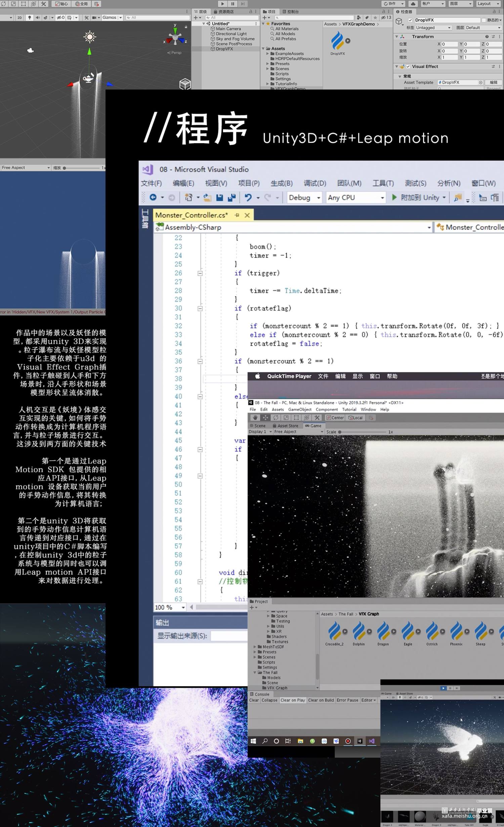Click Clear on Play in the Console
This screenshot has width=504, height=827.
point(292,700)
